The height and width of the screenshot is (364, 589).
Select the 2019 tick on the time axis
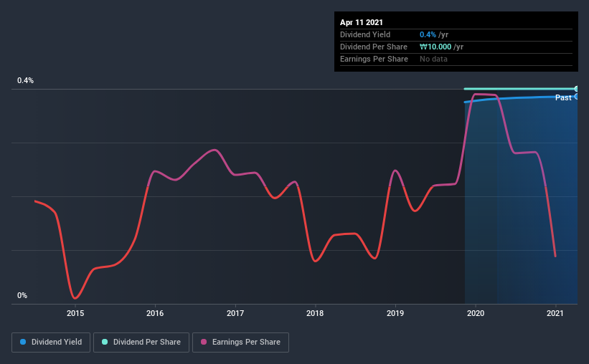point(394,313)
